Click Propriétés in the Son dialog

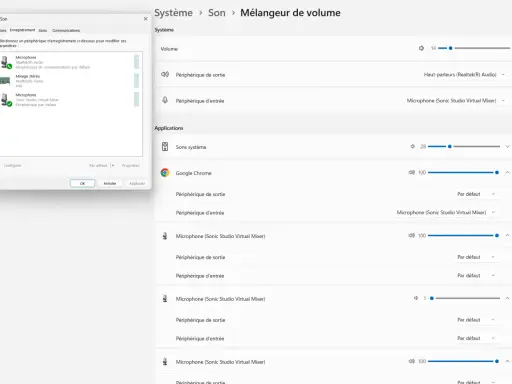point(131,165)
